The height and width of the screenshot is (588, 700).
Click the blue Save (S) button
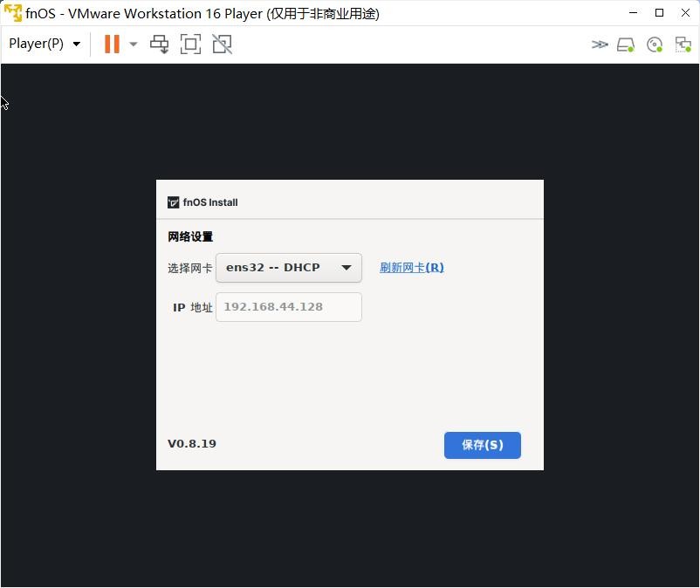(x=482, y=445)
